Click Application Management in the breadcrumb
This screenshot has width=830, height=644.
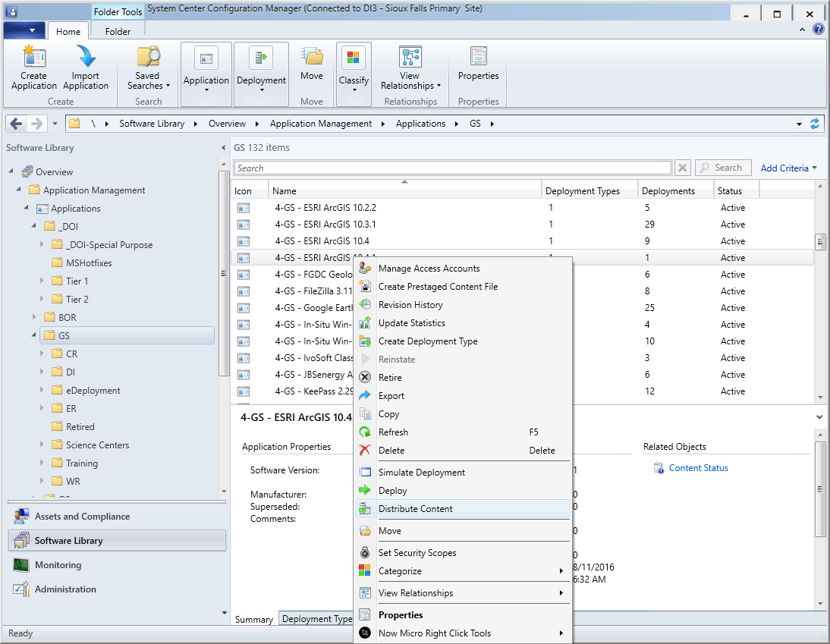pos(321,124)
